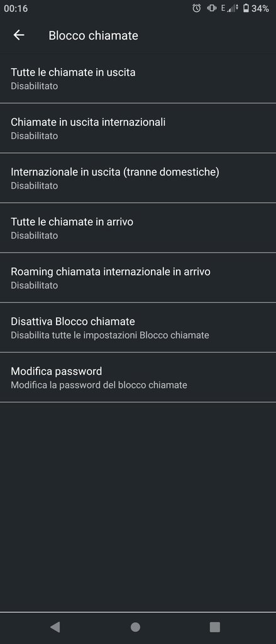This screenshot has height=644, width=276.
Task: Select Disattiva Blocco chiamate
Action: [x=138, y=327]
